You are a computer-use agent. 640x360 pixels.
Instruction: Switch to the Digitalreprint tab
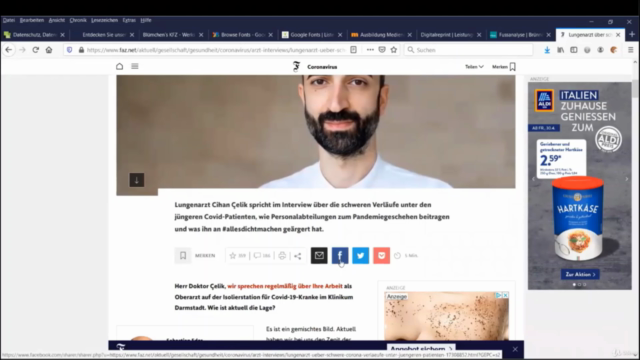[x=446, y=35]
